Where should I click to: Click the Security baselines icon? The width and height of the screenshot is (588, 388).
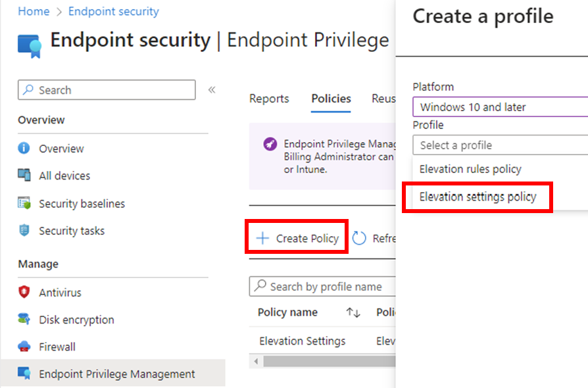click(x=24, y=204)
